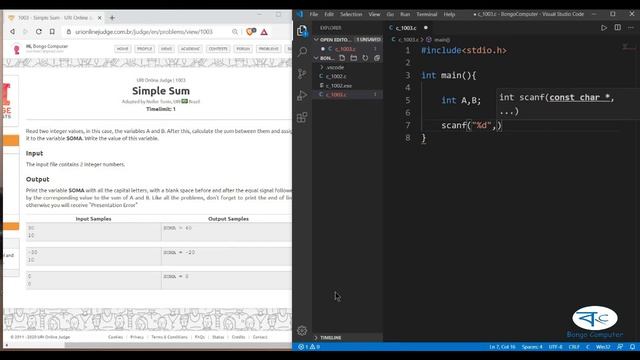Select the Simple Sum browser tab
The image size is (640, 360).
tap(55, 18)
